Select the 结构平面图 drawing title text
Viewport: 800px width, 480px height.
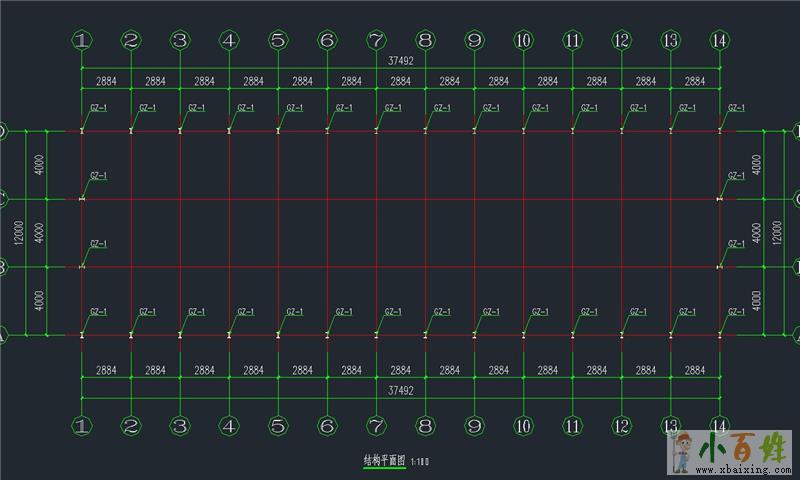383,461
